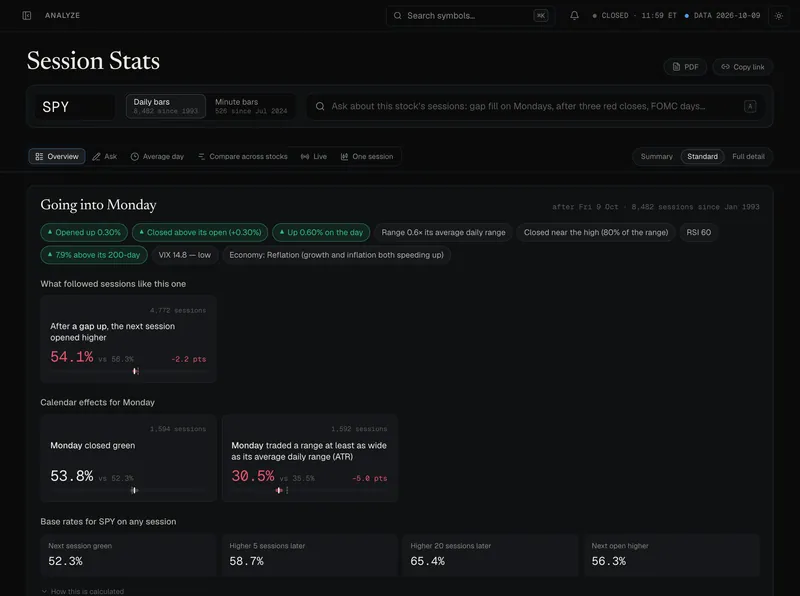800x596 pixels.
Task: Open the Monday traded a range card
Action: 310,458
